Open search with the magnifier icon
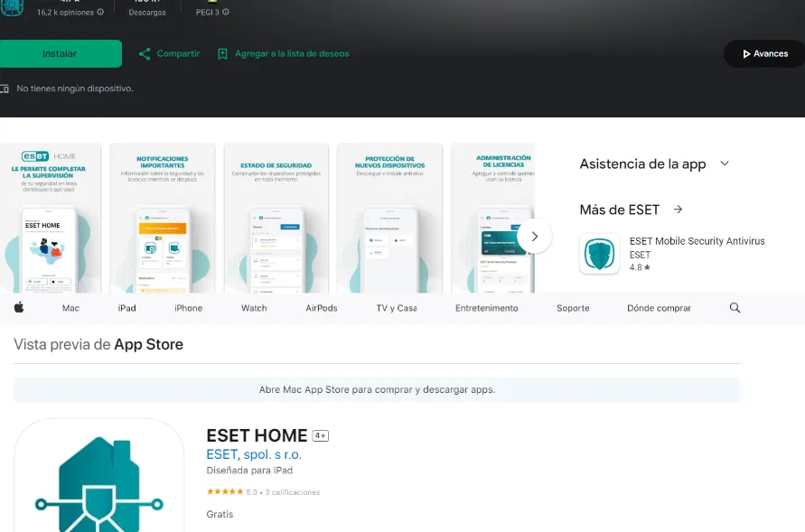 click(x=735, y=308)
